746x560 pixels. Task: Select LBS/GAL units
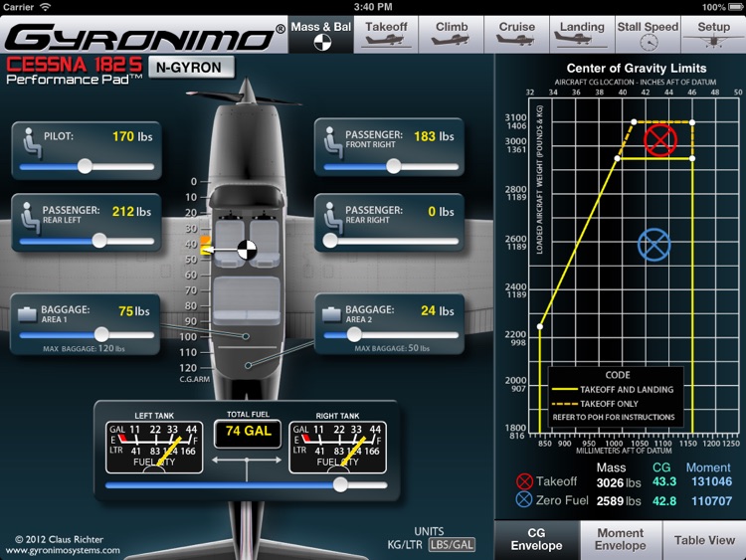452,545
